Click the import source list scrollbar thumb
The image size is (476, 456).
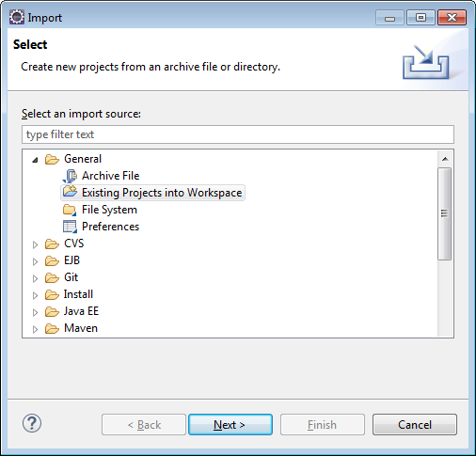(444, 213)
